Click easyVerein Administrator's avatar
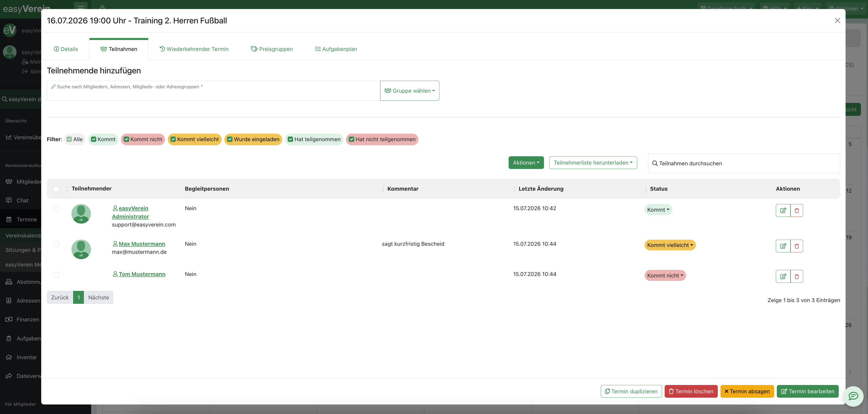This screenshot has height=414, width=868. 81,214
